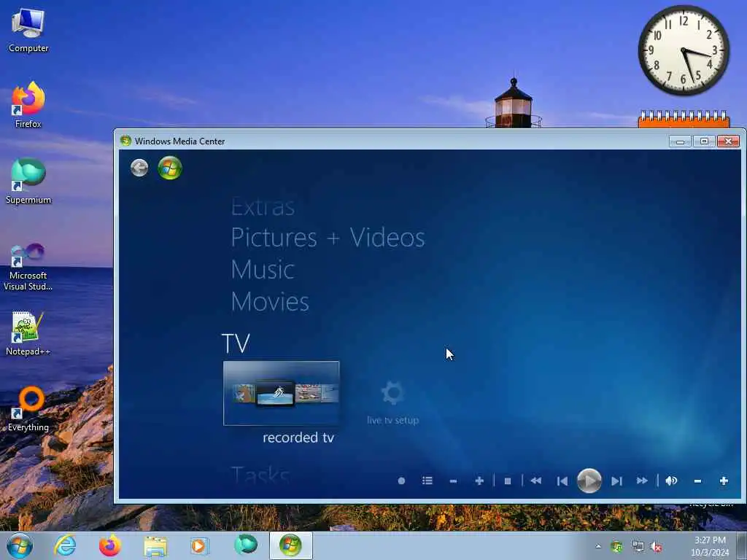Click channel down minus button

tap(453, 481)
